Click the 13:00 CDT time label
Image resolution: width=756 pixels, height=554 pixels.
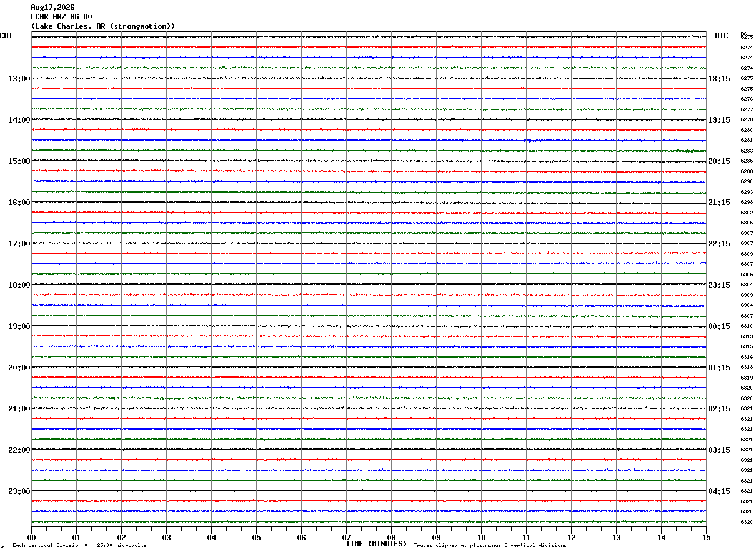pyautogui.click(x=19, y=79)
